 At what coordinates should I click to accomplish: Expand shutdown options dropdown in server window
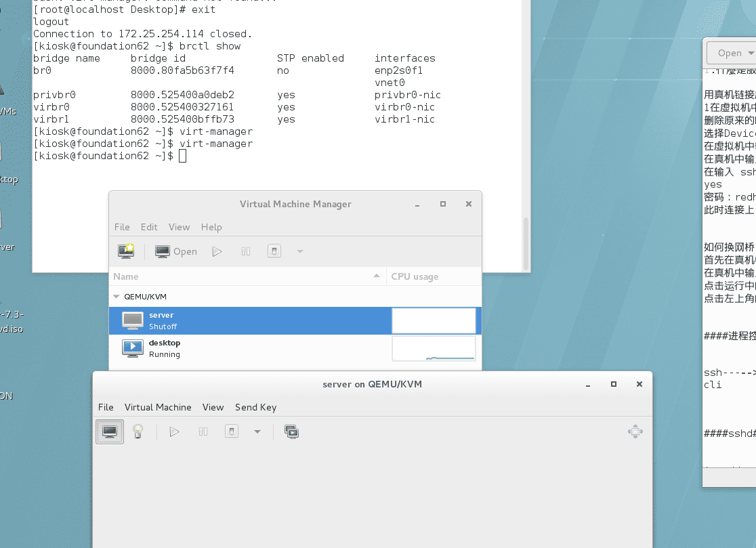click(257, 432)
